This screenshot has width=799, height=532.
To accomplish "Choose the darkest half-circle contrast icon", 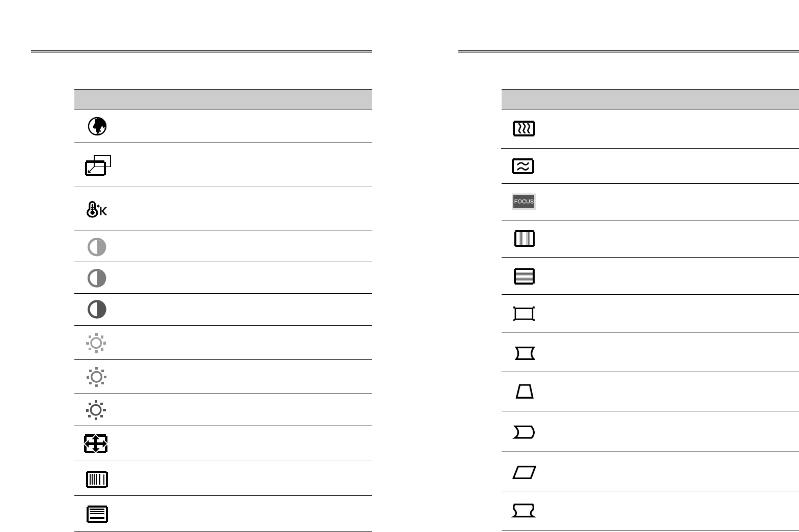I will (x=97, y=310).
